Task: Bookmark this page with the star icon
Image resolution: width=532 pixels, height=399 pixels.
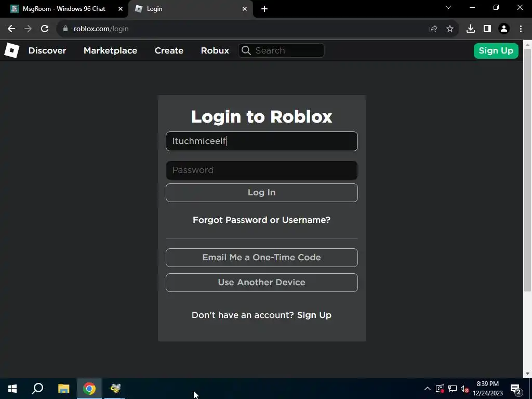Action: 450,29
